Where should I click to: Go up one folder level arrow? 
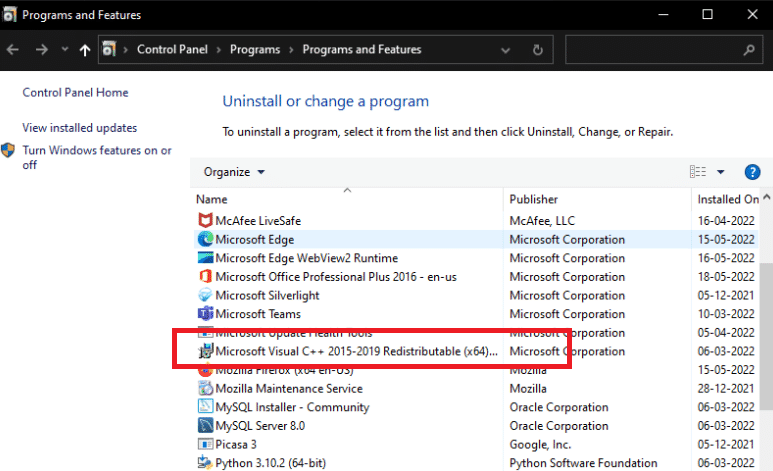coord(85,50)
